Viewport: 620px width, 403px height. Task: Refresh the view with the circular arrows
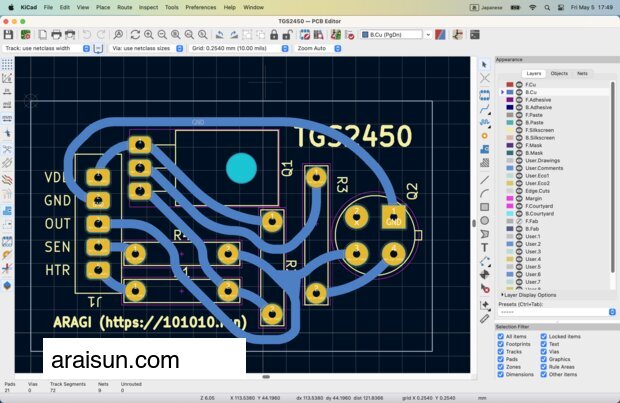[x=135, y=35]
